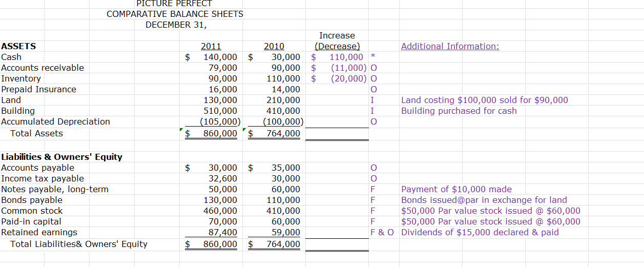This screenshot has width=644, height=267.
Task: Select the Total Assets label
Action: pos(36,133)
